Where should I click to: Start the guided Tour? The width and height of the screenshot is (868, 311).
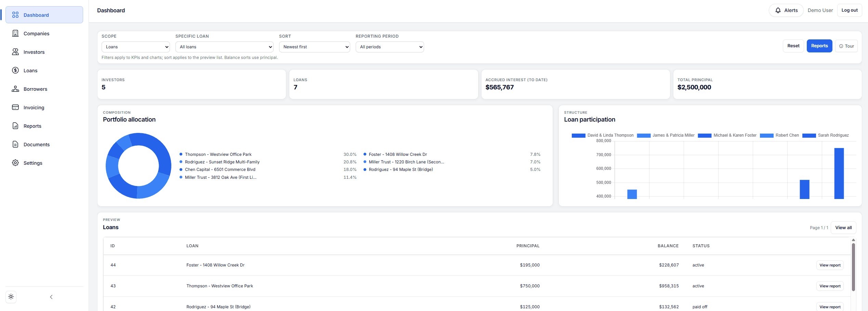(846, 46)
